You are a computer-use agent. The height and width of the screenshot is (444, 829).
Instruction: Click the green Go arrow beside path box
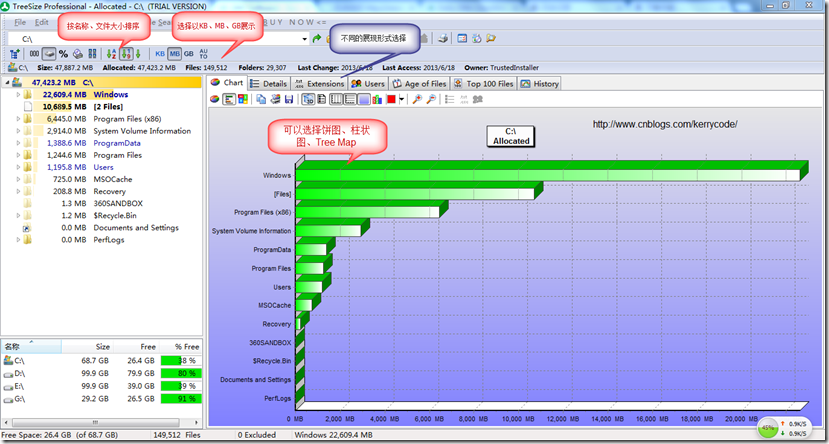click(x=317, y=39)
